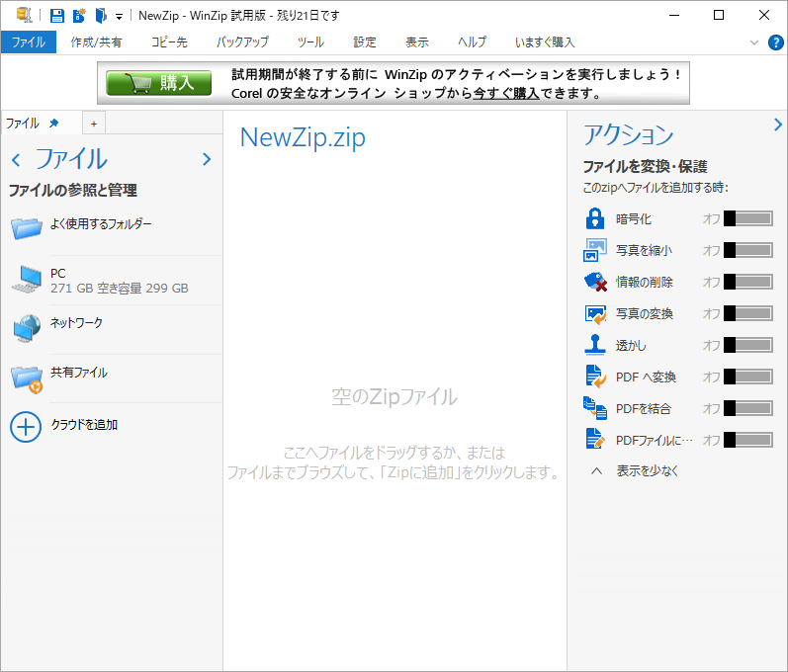The image size is (788, 672).
Task: Follow the 今すぐ購入 link in banner
Action: click(x=506, y=94)
